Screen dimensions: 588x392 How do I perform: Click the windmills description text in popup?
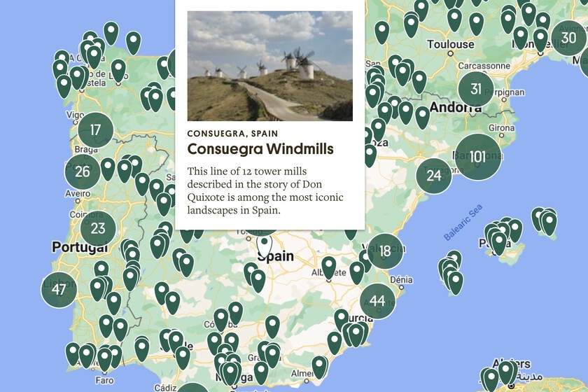pyautogui.click(x=265, y=190)
